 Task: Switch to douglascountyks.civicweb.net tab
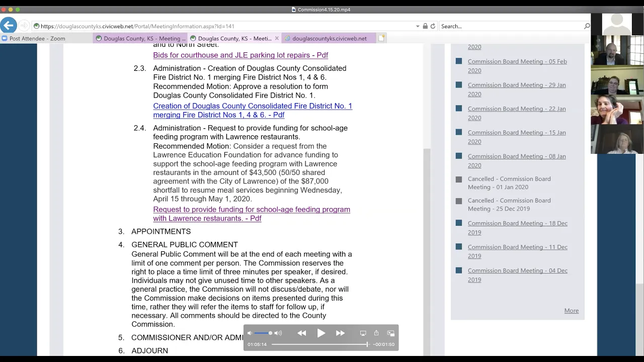329,38
